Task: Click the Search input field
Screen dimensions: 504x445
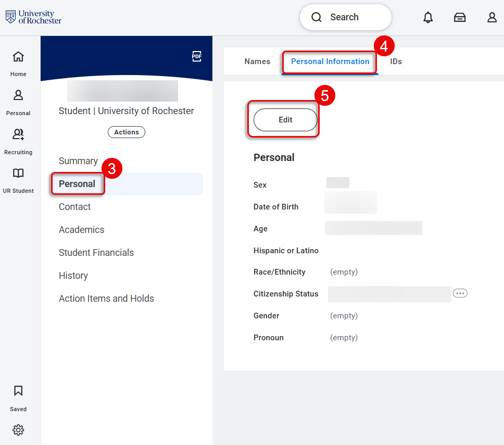Action: (x=346, y=17)
